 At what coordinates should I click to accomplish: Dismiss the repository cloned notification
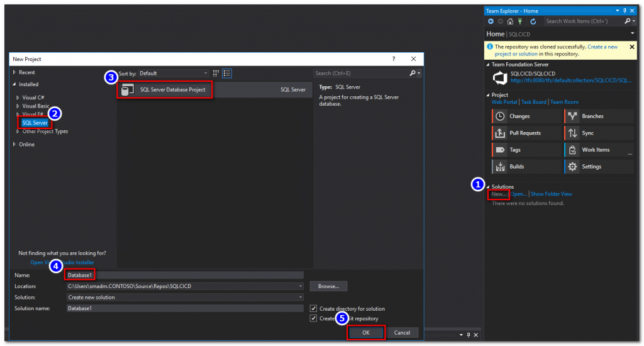pyautogui.click(x=631, y=47)
